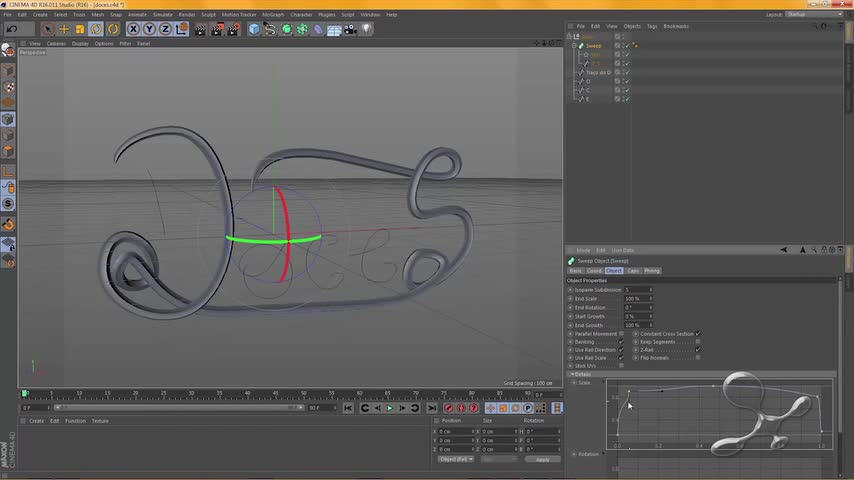Click the Camera object icon

click(350, 29)
